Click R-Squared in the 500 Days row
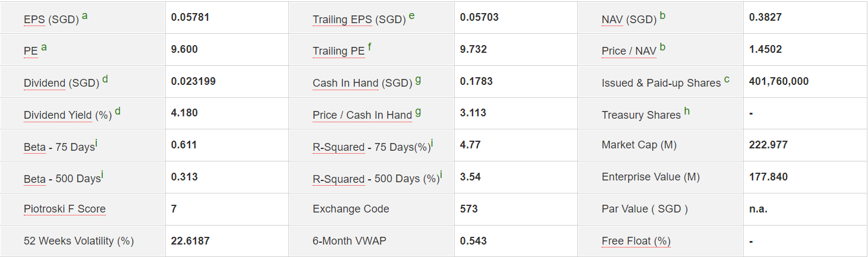Viewport: 868px width, 257px height. coord(338,179)
